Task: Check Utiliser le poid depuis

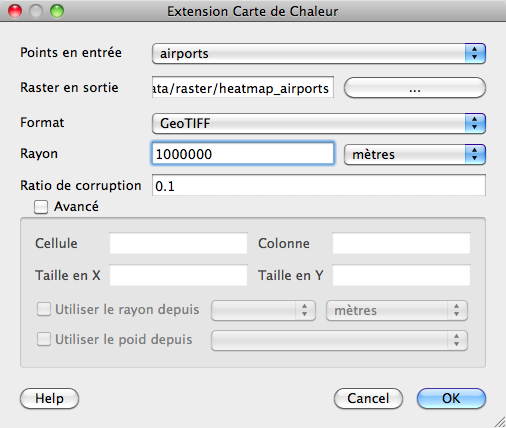Action: point(44,339)
